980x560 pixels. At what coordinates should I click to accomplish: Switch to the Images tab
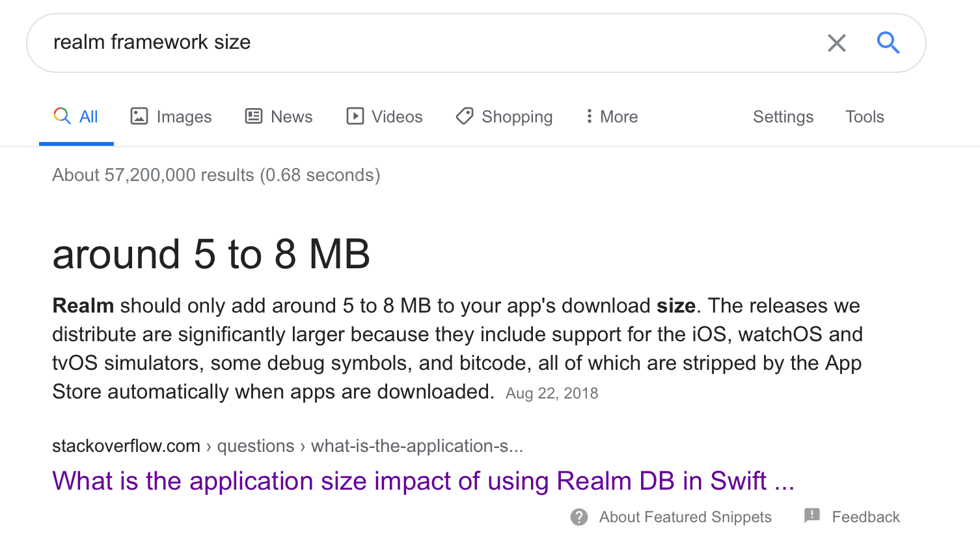point(171,117)
